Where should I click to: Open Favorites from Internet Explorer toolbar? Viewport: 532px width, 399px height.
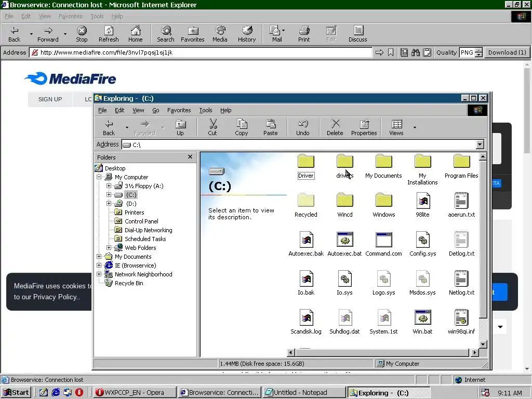[193, 34]
